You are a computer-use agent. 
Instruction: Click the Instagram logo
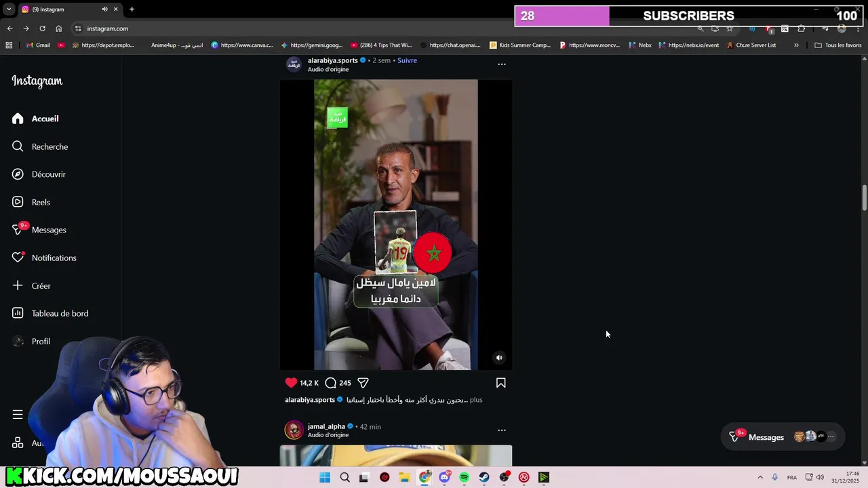tap(37, 81)
